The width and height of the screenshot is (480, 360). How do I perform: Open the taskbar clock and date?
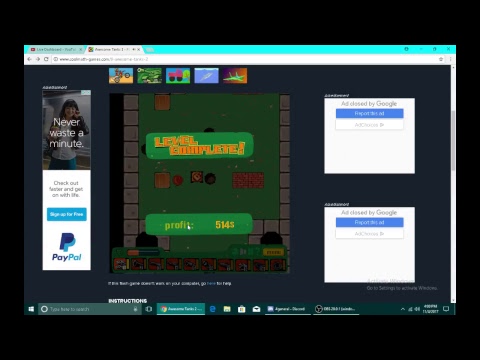tap(430, 309)
